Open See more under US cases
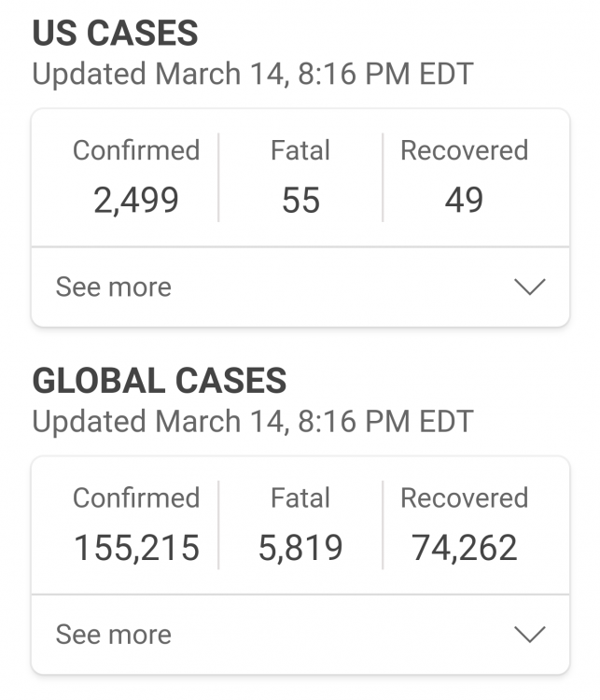 click(x=114, y=287)
